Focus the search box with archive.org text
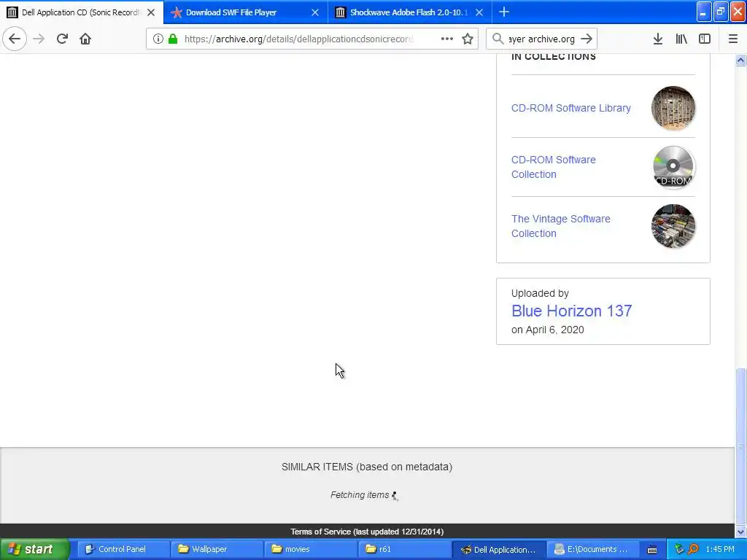 pyautogui.click(x=542, y=39)
